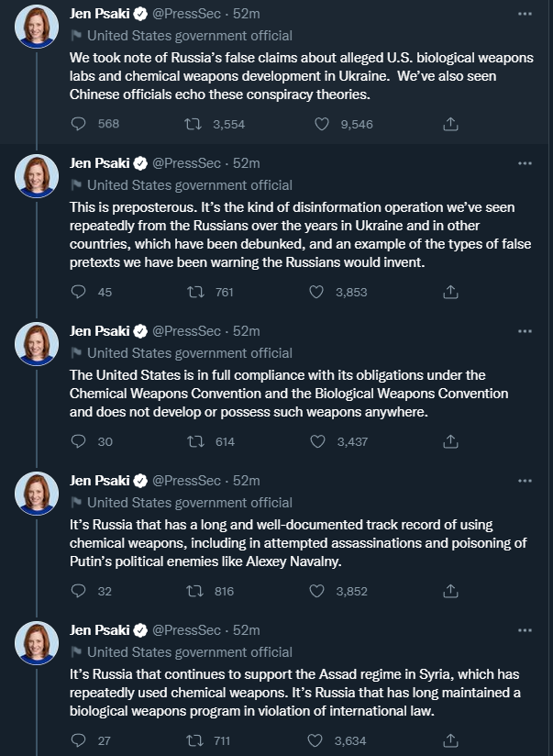Open more options on the first tweet
The image size is (553, 756).
coord(525,14)
